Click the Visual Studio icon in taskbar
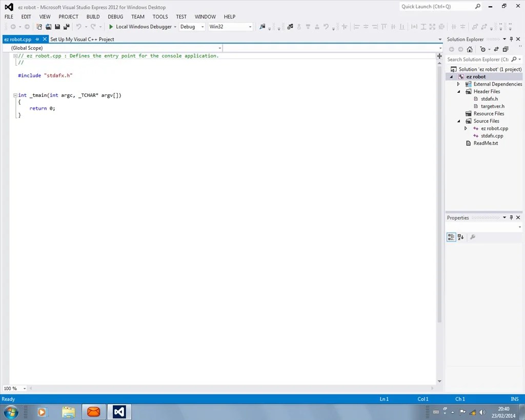 click(119, 412)
